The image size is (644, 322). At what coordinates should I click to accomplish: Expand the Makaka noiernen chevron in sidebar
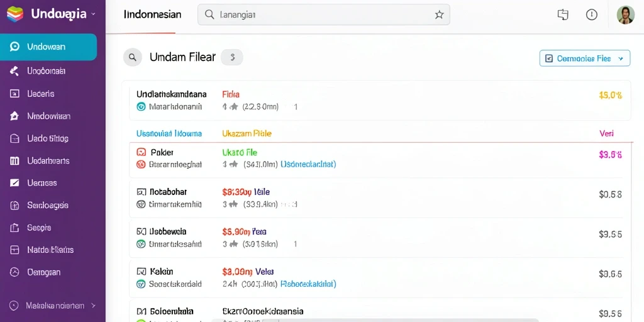(x=93, y=306)
